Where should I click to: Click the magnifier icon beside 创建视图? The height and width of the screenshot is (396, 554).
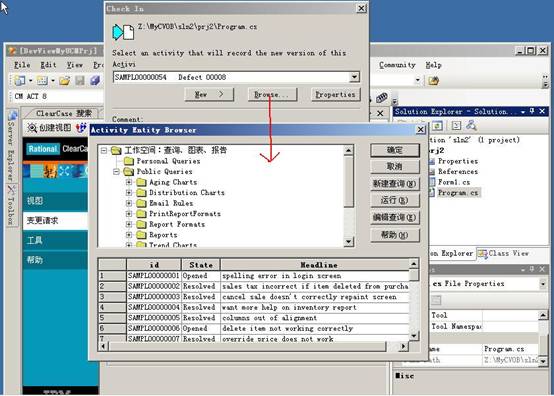32,128
